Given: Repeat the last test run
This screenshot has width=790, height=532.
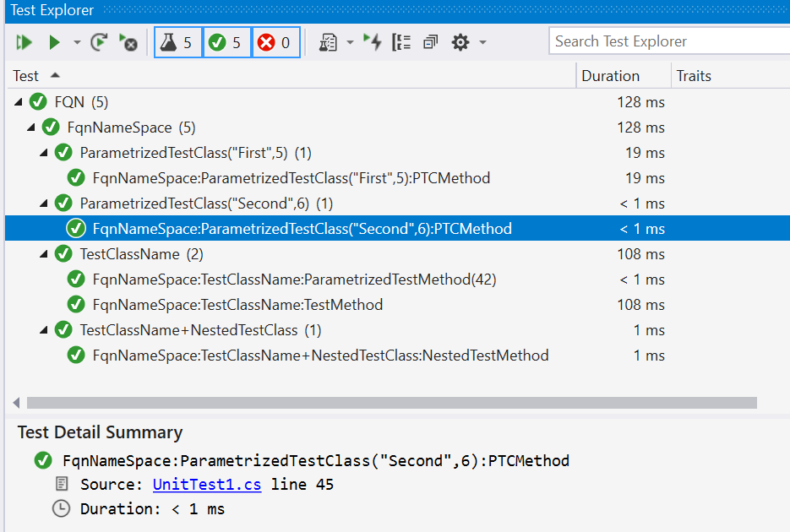Looking at the screenshot, I should (x=99, y=42).
